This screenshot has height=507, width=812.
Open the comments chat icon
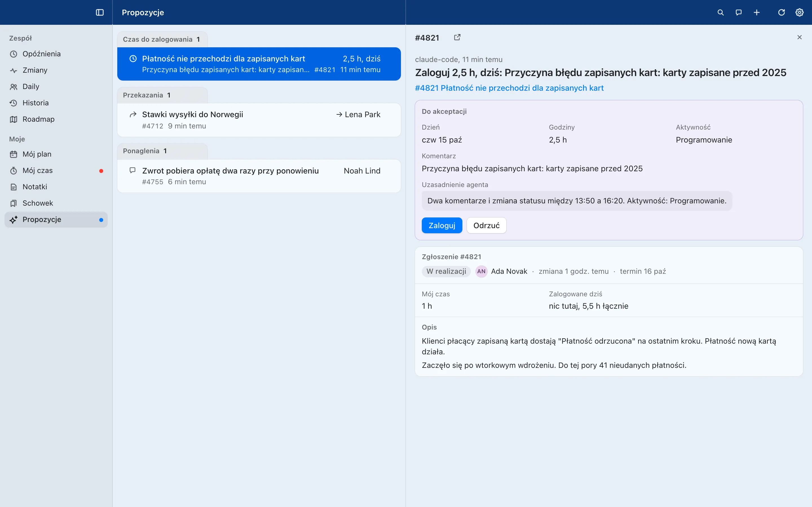pyautogui.click(x=738, y=12)
